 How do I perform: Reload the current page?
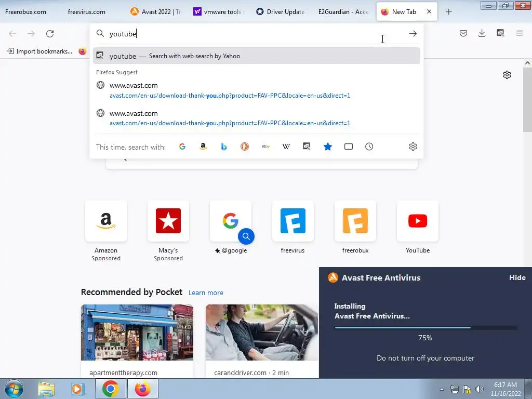pos(50,34)
